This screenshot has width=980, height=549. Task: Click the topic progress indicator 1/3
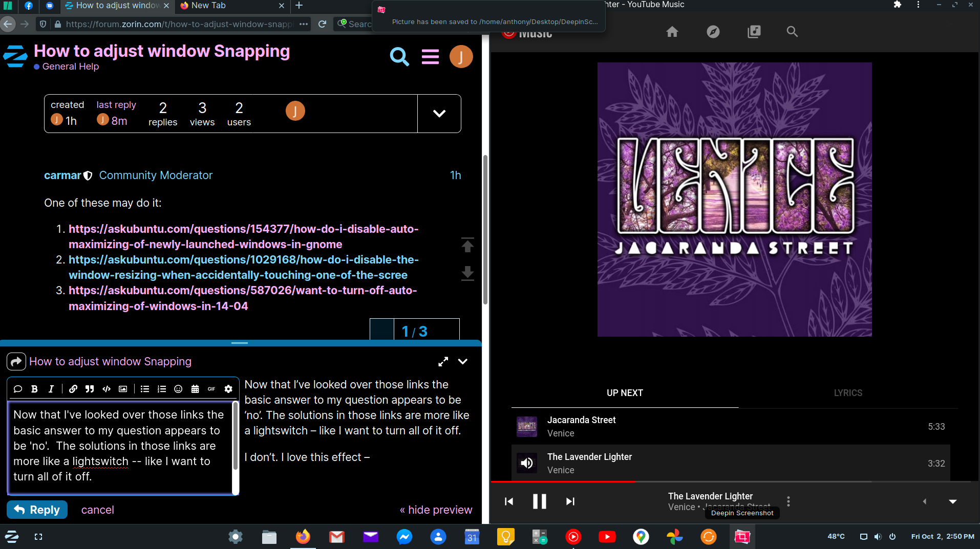click(x=415, y=331)
